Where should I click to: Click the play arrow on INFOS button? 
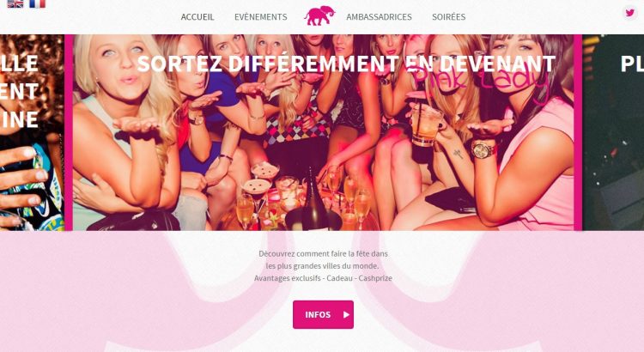346,314
